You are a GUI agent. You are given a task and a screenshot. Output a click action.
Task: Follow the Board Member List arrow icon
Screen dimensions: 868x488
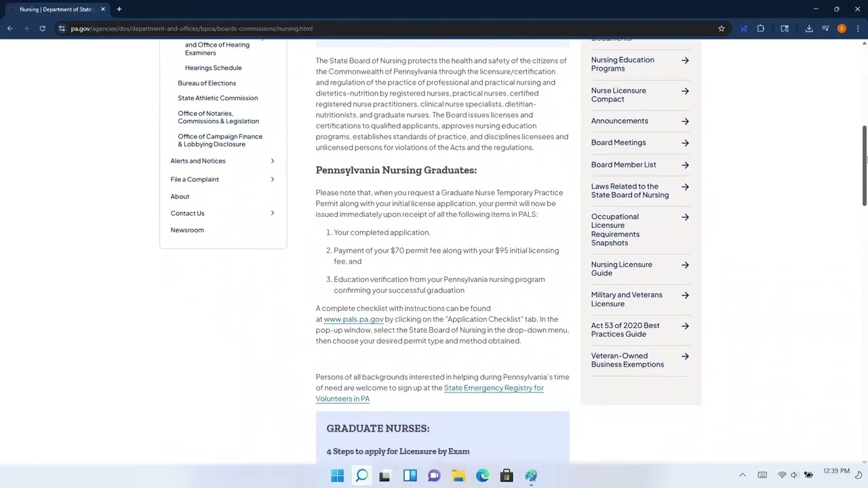(x=685, y=165)
